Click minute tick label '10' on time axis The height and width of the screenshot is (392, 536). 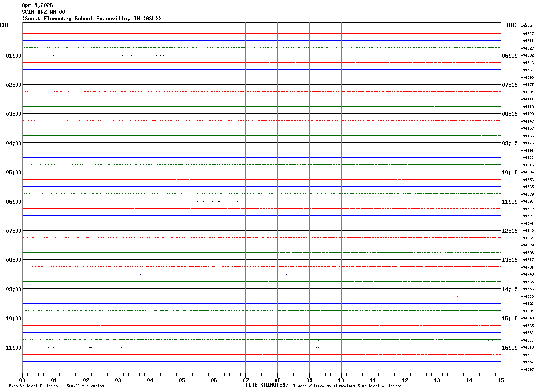(342, 380)
